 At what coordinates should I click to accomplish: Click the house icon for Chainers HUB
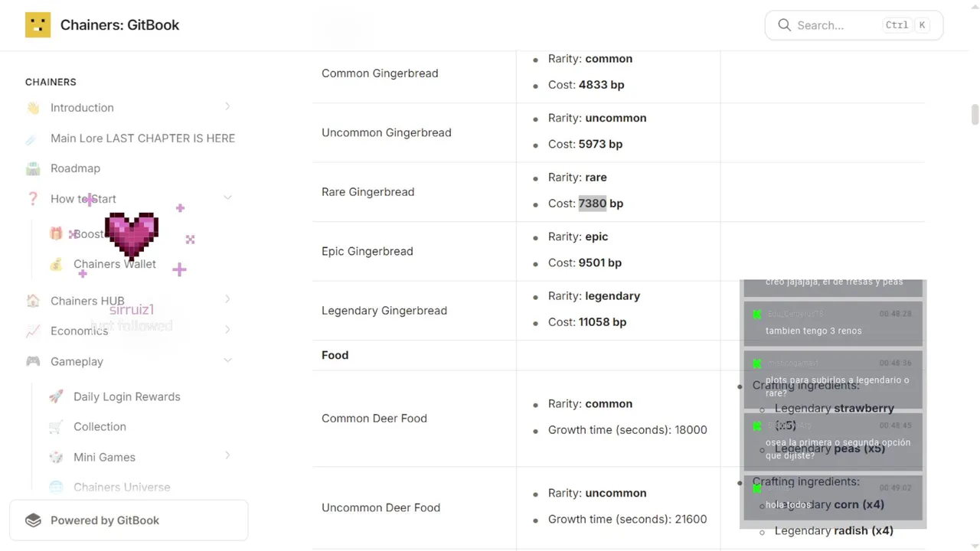coord(33,301)
